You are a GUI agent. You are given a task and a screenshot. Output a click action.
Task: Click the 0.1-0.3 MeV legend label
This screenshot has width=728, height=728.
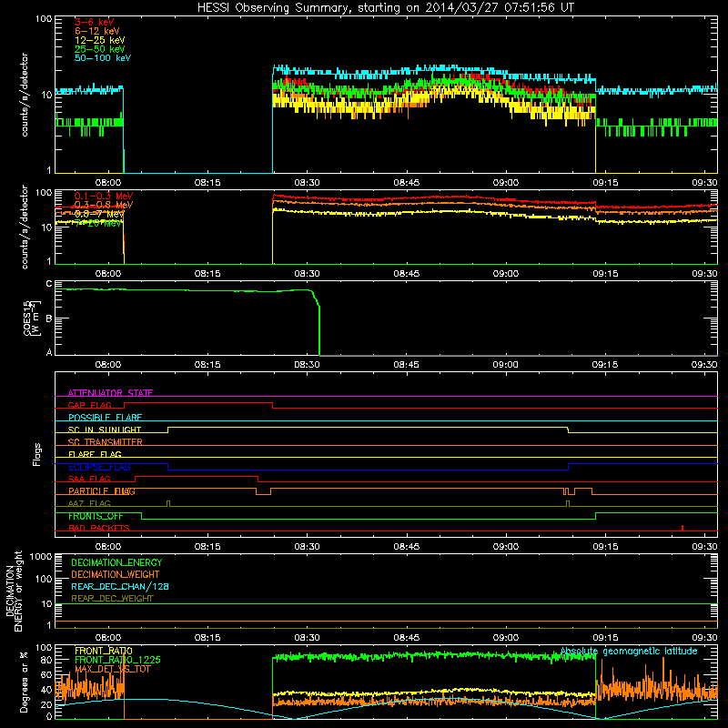104,196
